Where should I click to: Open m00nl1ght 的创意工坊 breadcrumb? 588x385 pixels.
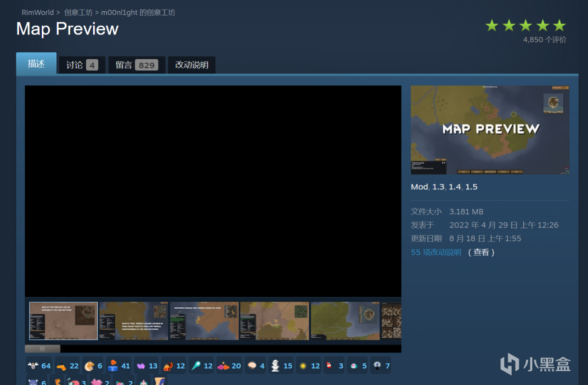[138, 12]
